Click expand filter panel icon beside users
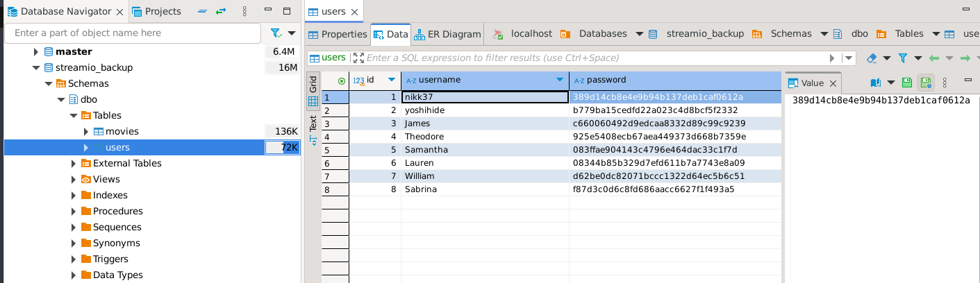The height and width of the screenshot is (283, 980). pos(358,58)
